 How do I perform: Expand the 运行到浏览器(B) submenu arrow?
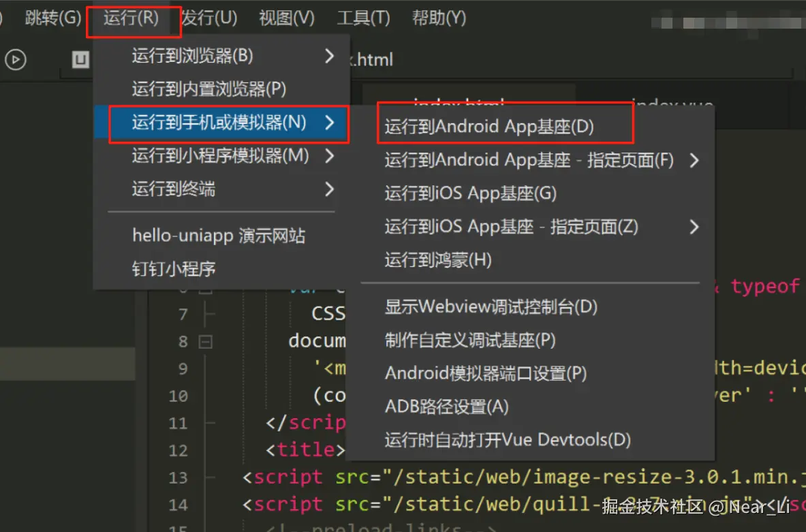click(330, 56)
